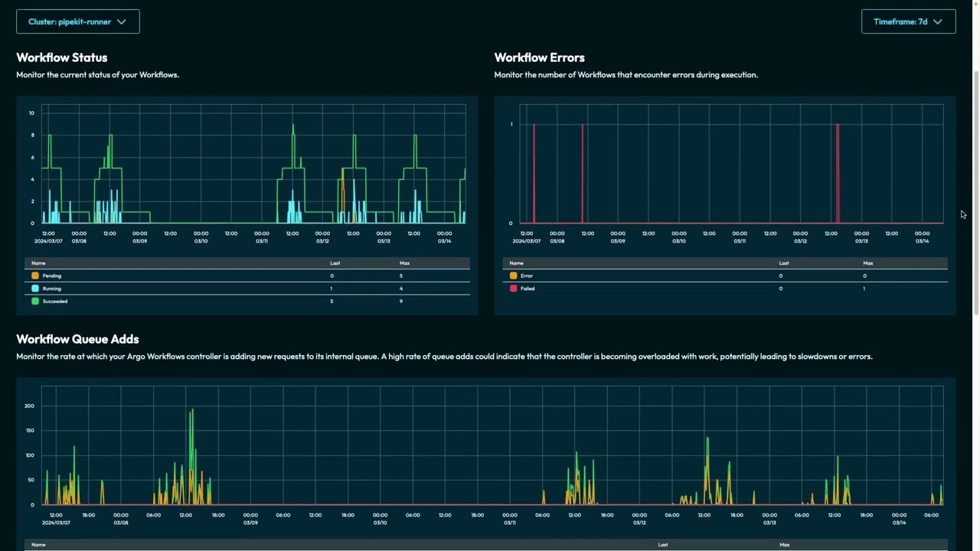Image resolution: width=980 pixels, height=551 pixels.
Task: Click the chevron arrow in Cluster selector
Action: click(121, 21)
